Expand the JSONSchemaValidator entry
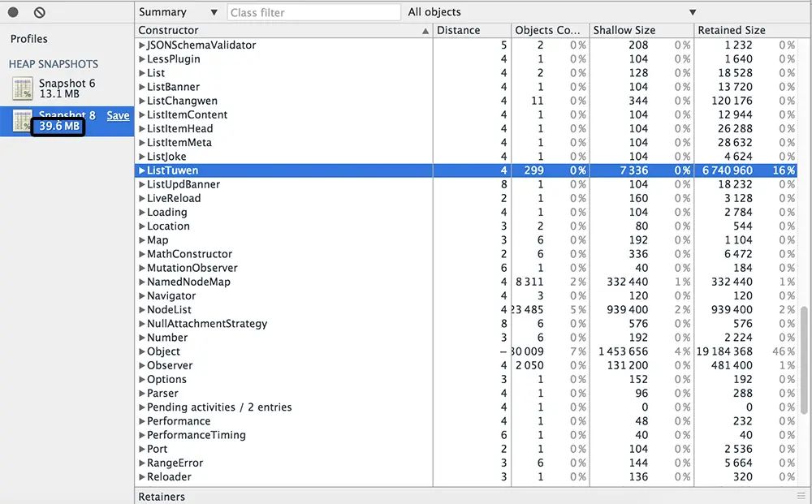This screenshot has width=812, height=504. [x=143, y=45]
